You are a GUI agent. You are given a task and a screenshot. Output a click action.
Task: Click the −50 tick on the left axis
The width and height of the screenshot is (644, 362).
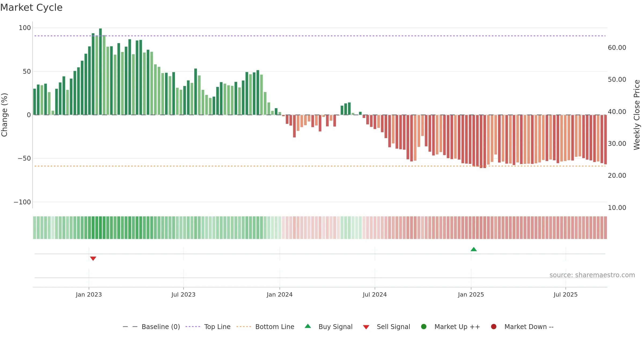24,158
